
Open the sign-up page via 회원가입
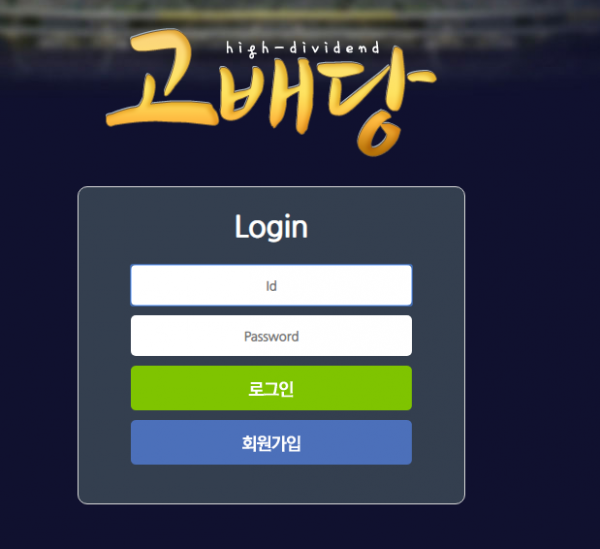coord(271,443)
